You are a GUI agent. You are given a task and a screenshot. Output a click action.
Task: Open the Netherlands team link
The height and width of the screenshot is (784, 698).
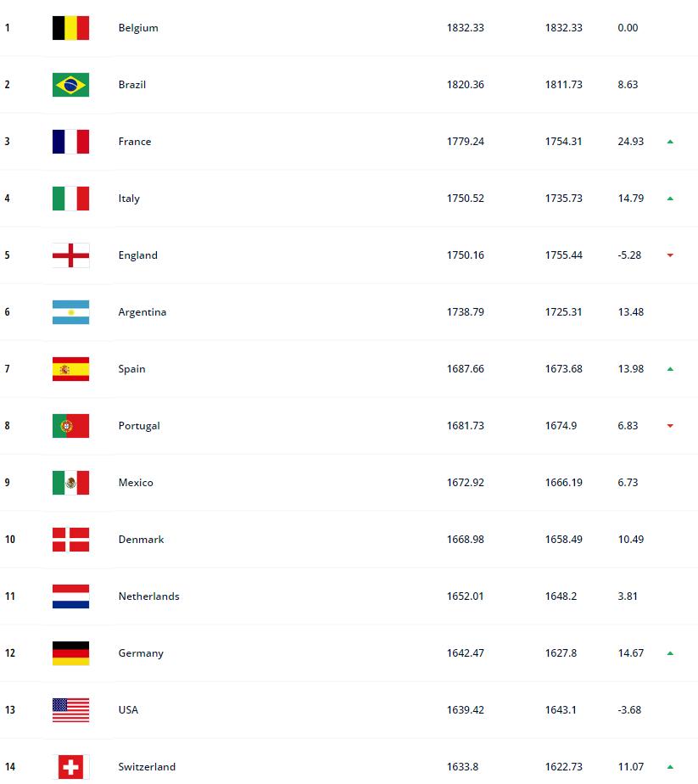coord(148,596)
